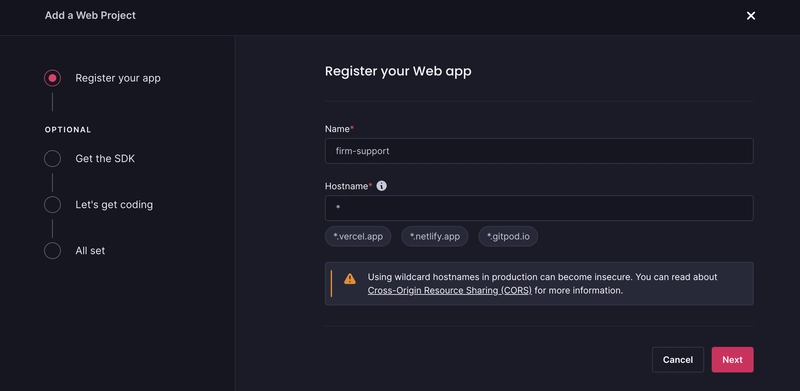Click the Register your Web app heading

pyautogui.click(x=398, y=71)
